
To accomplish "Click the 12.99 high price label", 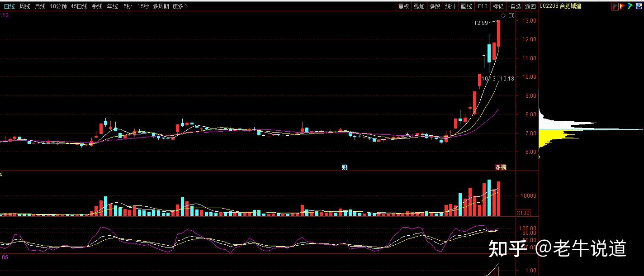I will 481,23.
